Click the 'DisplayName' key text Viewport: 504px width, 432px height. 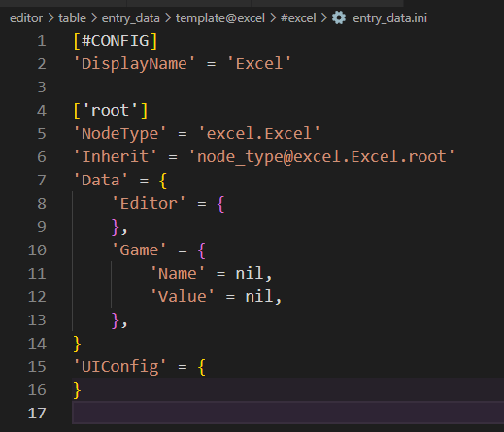pos(134,63)
